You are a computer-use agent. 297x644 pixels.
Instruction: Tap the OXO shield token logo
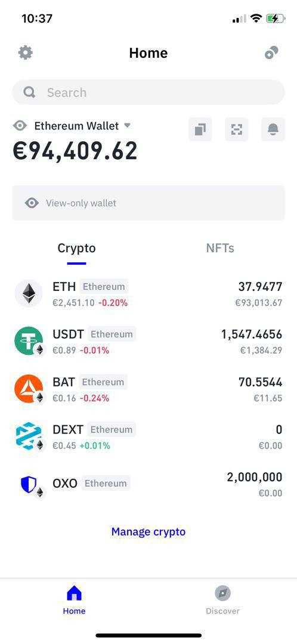[29, 485]
